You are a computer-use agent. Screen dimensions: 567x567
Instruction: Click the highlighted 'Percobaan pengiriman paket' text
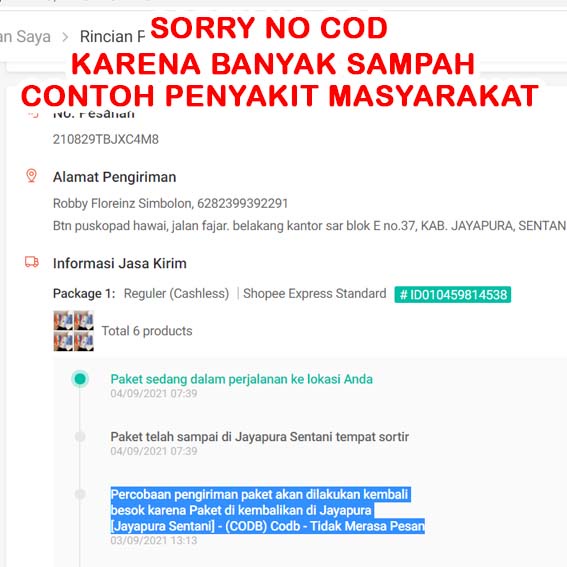pos(267,510)
